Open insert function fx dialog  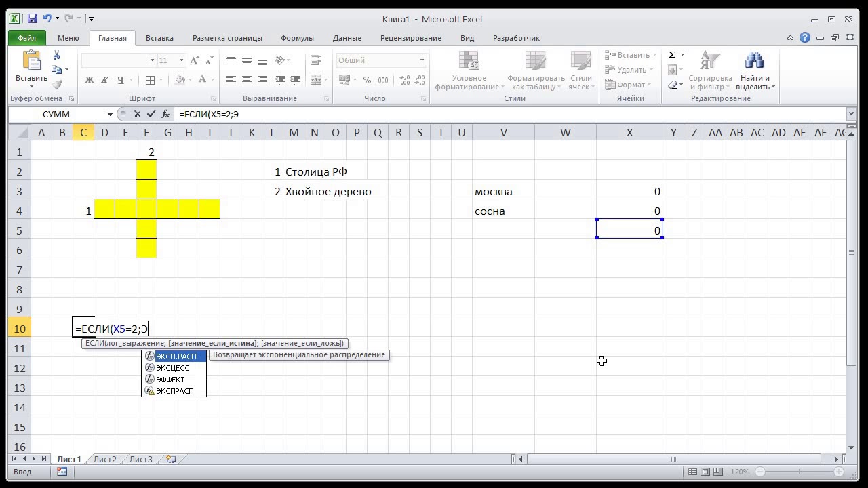point(165,114)
